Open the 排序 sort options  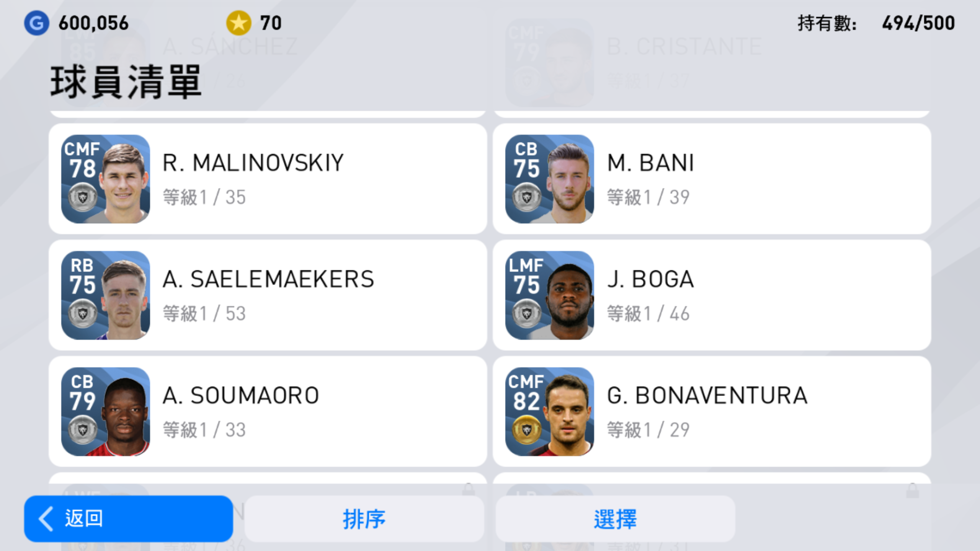pos(364,519)
